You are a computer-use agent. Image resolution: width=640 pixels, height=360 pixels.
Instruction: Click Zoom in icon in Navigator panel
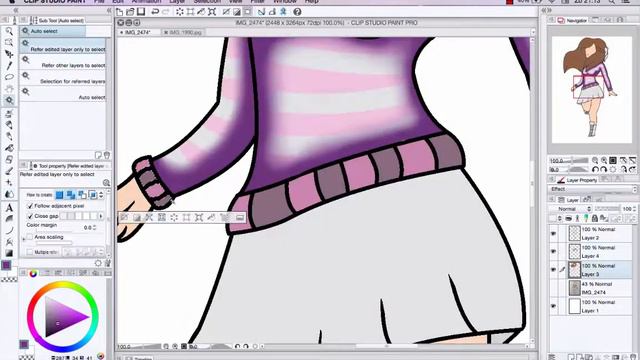pos(604,160)
